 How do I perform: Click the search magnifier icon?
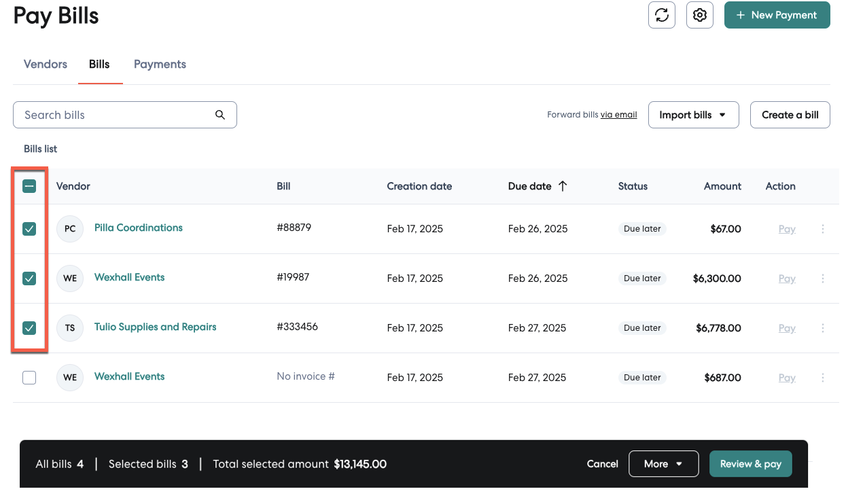(x=219, y=115)
